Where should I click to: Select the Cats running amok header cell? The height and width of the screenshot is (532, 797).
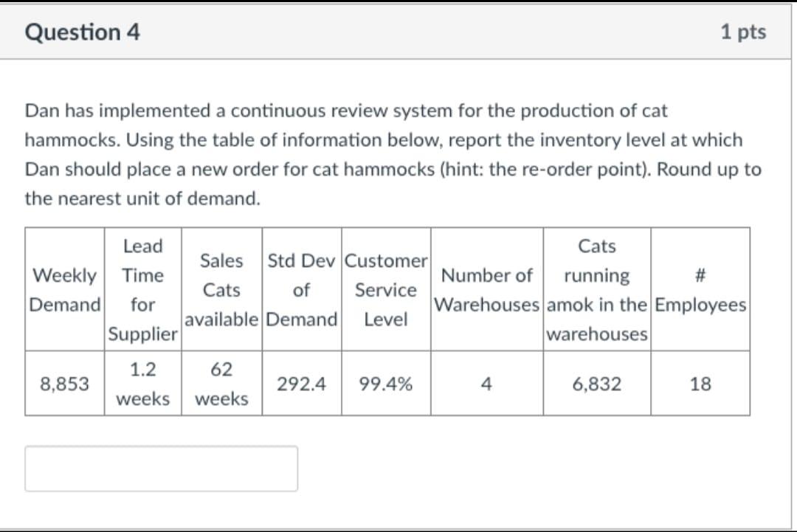596,289
